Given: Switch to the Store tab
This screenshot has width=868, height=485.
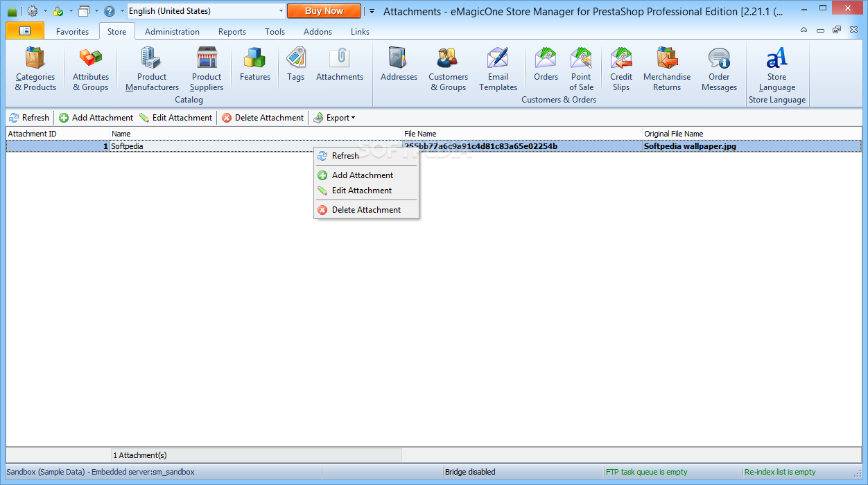Looking at the screenshot, I should point(116,32).
